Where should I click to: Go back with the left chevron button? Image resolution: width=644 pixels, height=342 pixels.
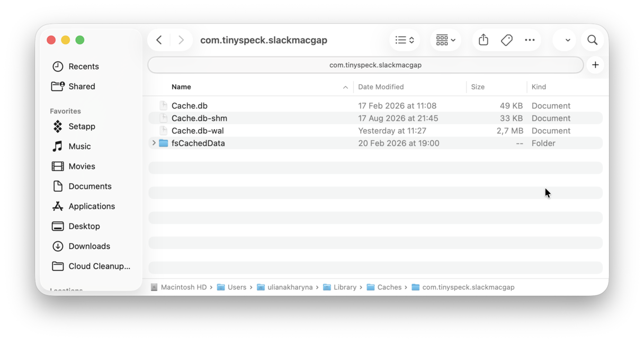coord(159,40)
